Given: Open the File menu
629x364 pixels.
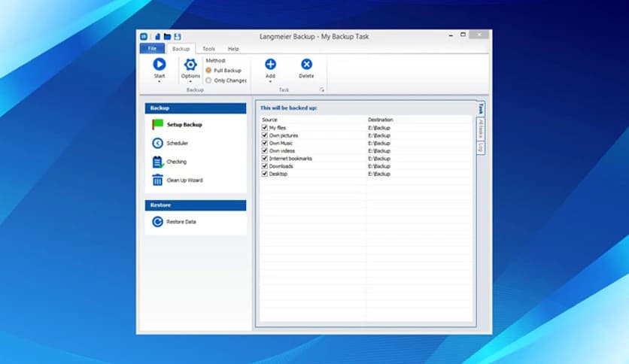Looking at the screenshot, I should point(151,49).
